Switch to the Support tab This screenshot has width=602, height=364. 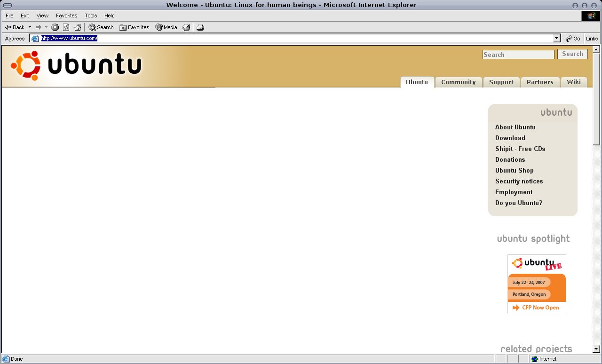click(501, 82)
